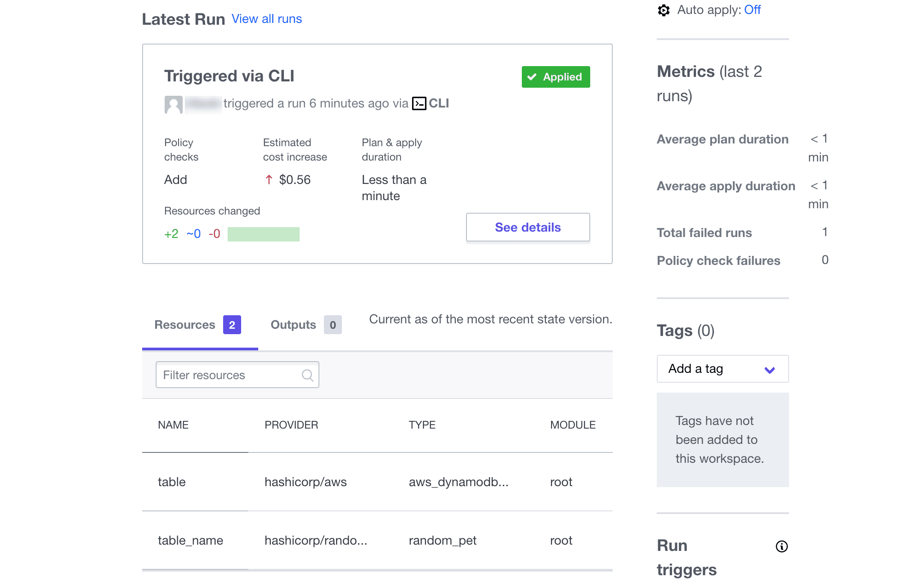Click the +2 resources added count
The image size is (924, 586).
point(171,234)
